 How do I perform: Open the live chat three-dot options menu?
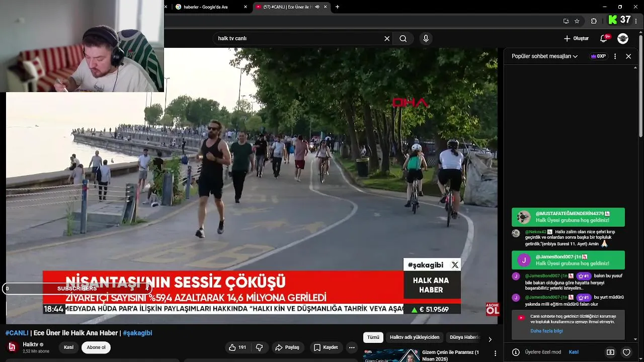click(615, 56)
